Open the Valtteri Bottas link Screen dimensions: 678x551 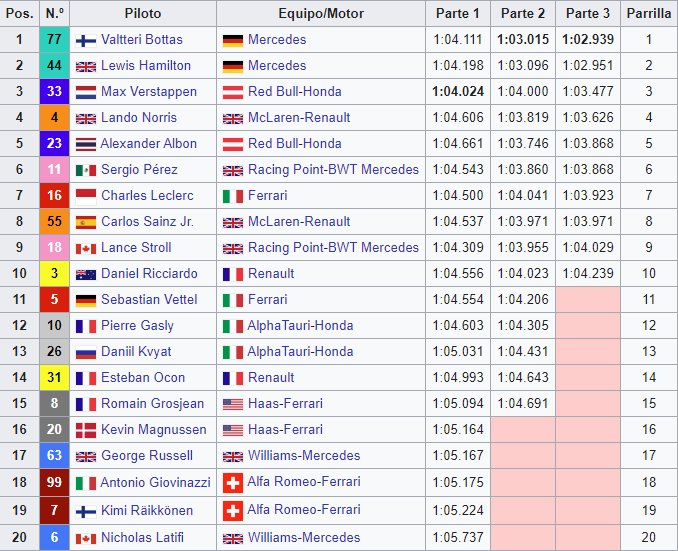tap(142, 39)
